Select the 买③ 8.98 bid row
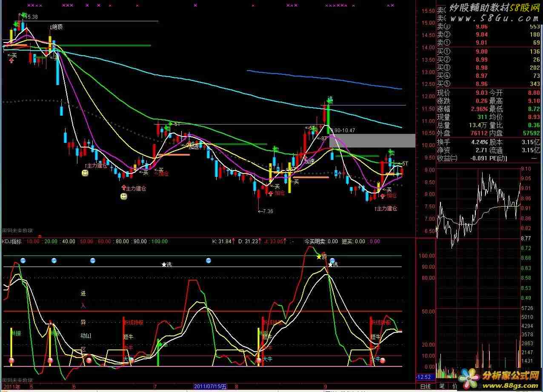 (489, 68)
